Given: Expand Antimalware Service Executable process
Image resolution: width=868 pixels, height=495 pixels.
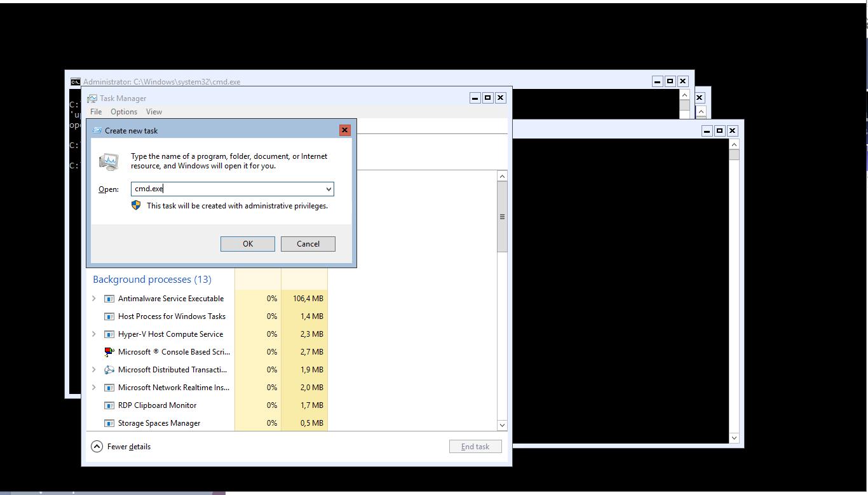Looking at the screenshot, I should pyautogui.click(x=94, y=299).
